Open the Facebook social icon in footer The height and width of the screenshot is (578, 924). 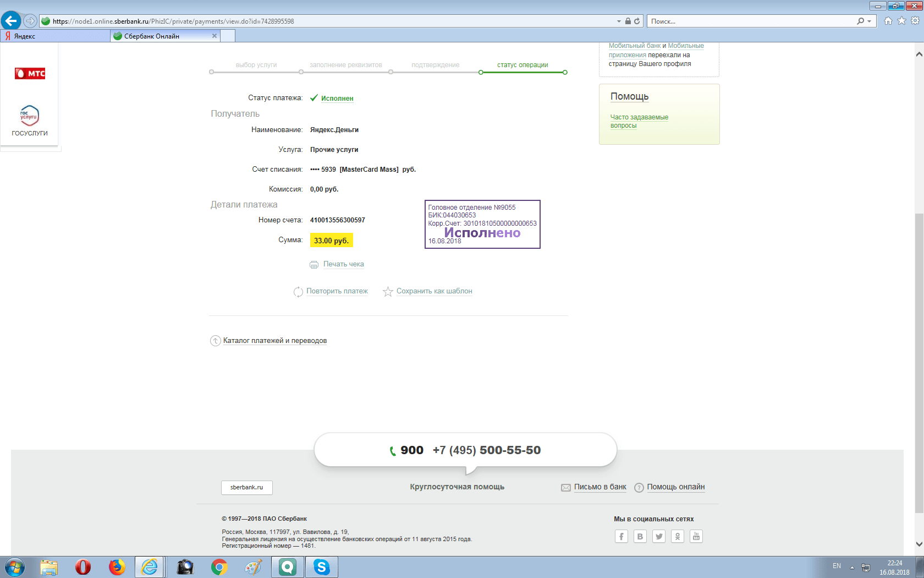(x=621, y=536)
